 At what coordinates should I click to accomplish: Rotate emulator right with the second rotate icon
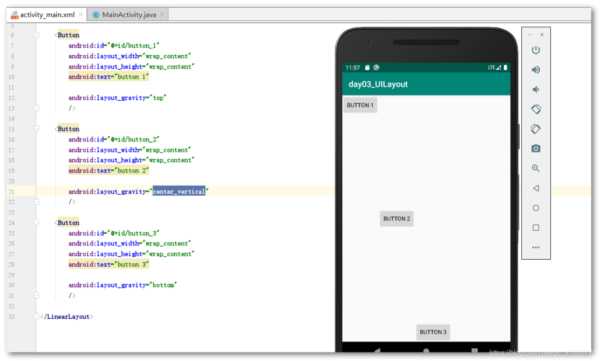coord(536,129)
